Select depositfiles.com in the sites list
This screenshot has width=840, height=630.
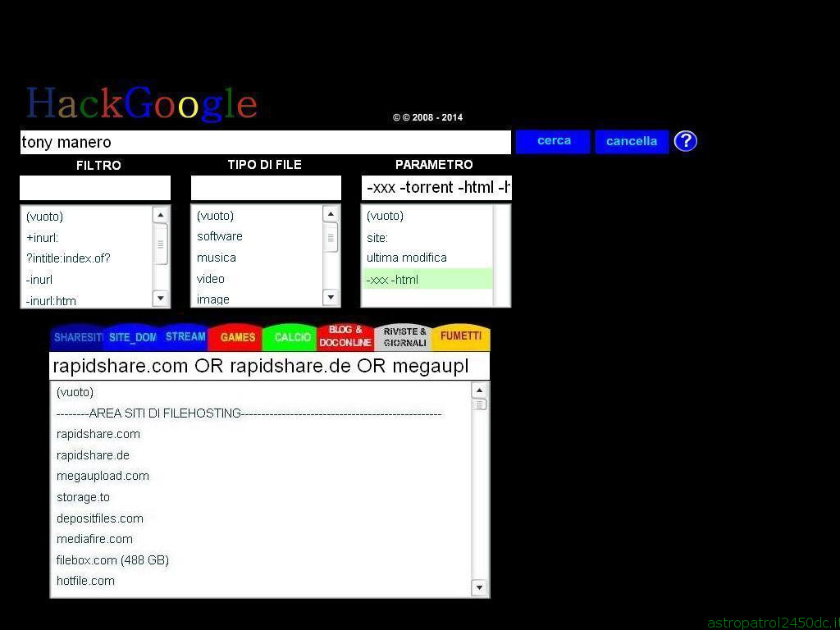coord(262,518)
